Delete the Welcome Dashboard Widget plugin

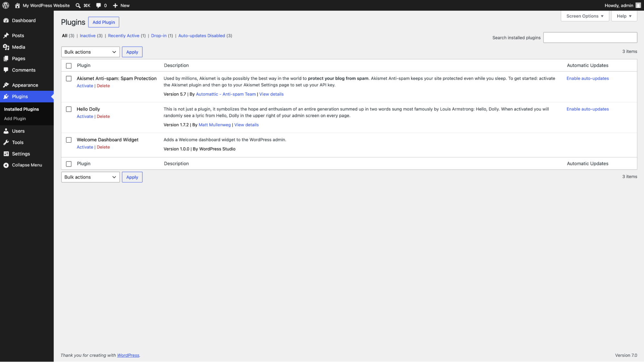point(103,147)
